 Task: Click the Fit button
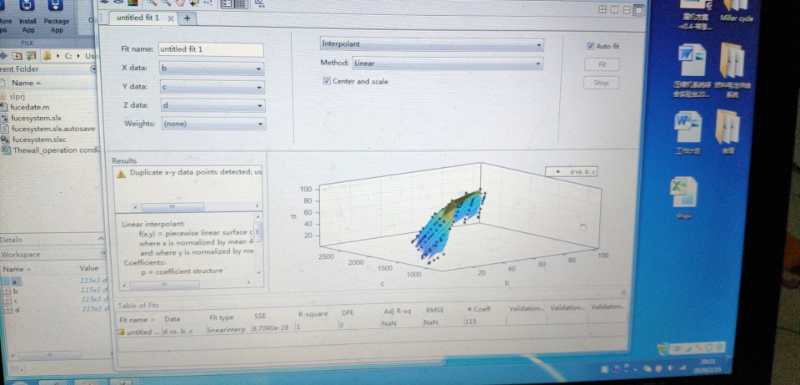[x=602, y=65]
